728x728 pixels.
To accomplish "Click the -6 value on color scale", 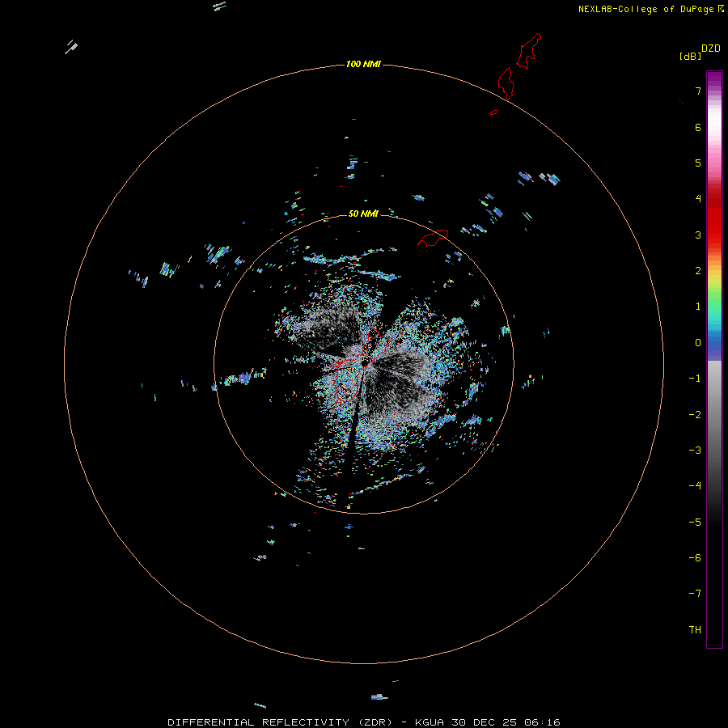I will (695, 558).
